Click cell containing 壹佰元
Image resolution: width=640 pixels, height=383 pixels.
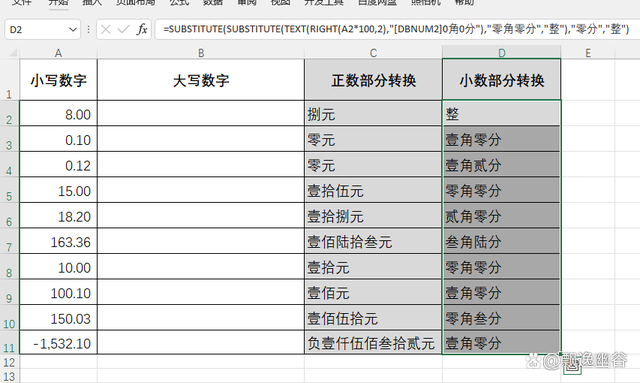(x=373, y=292)
